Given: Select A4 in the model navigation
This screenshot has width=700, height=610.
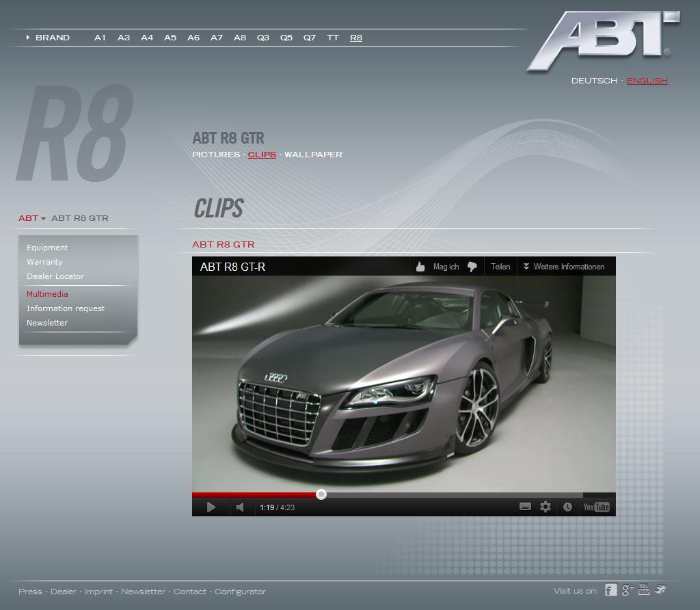Looking at the screenshot, I should [x=147, y=38].
